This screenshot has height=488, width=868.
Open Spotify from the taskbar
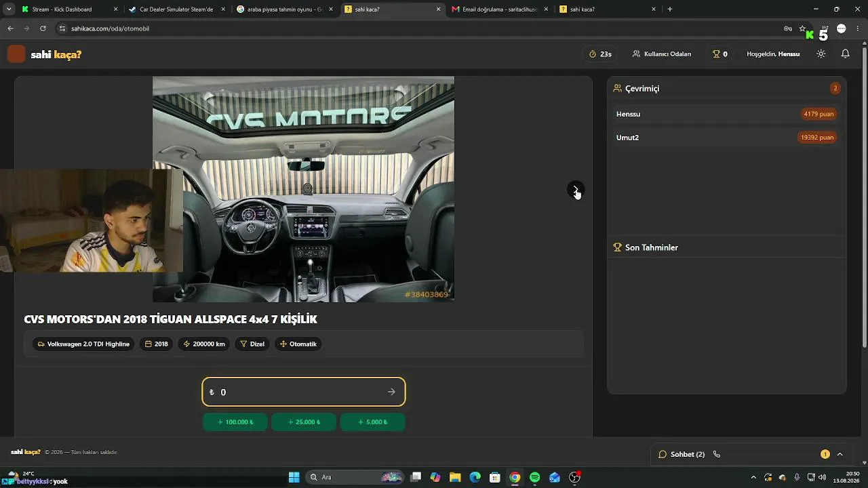pyautogui.click(x=534, y=477)
